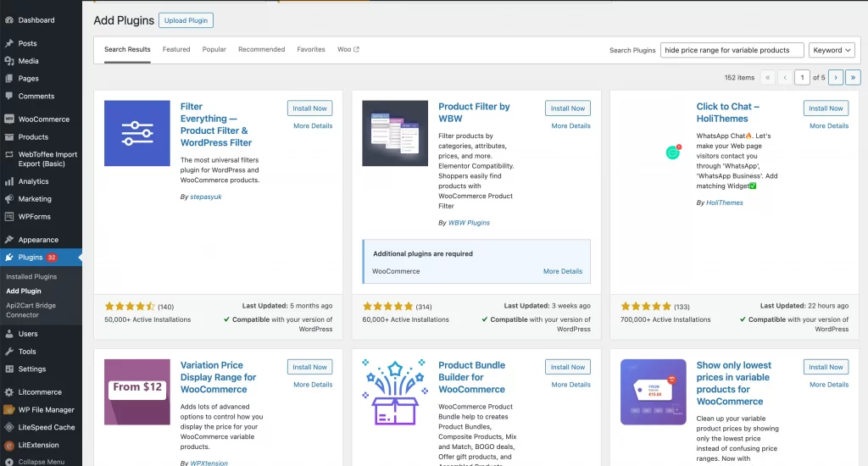This screenshot has height=466, width=868.
Task: Click the Products box icon
Action: pos(8,136)
